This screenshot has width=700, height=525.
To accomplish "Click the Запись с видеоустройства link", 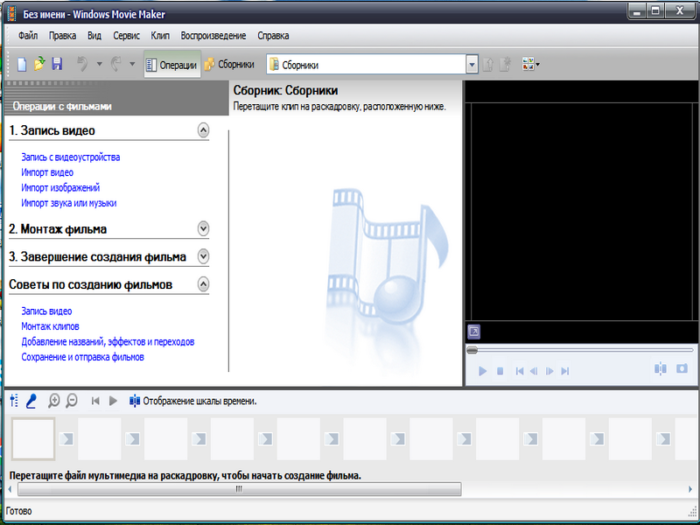I will coord(71,157).
